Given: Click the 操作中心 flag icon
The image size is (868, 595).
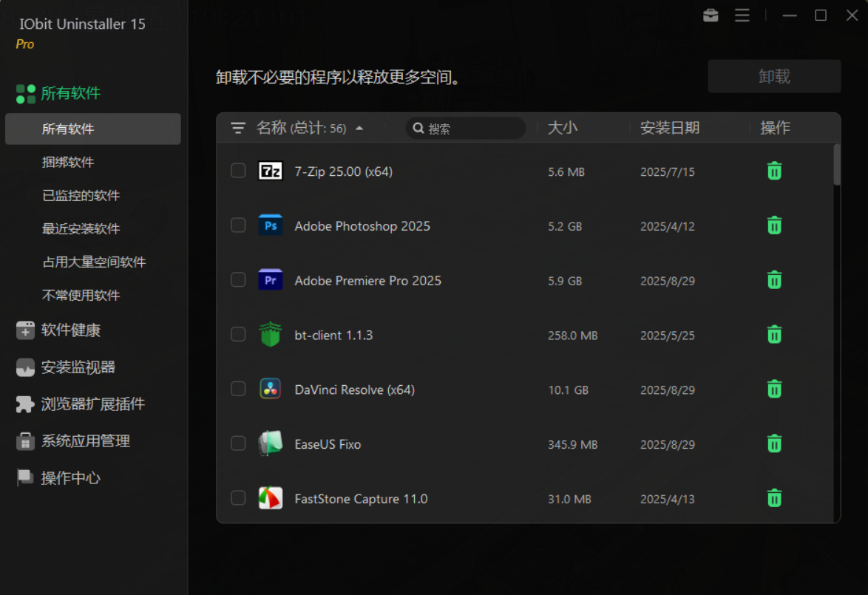Looking at the screenshot, I should coord(25,477).
